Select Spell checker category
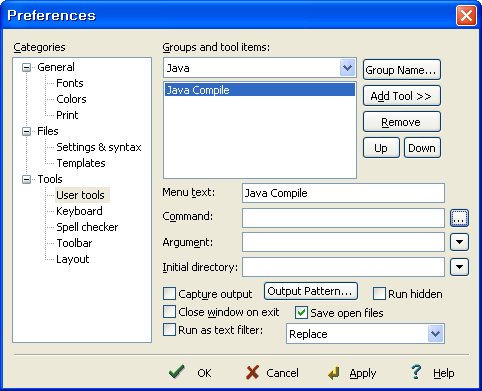Image resolution: width=482 pixels, height=391 pixels. [x=87, y=227]
